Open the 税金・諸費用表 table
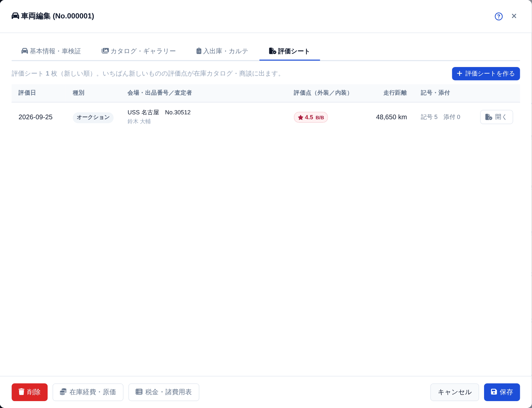Image resolution: width=532 pixels, height=408 pixels. click(164, 392)
